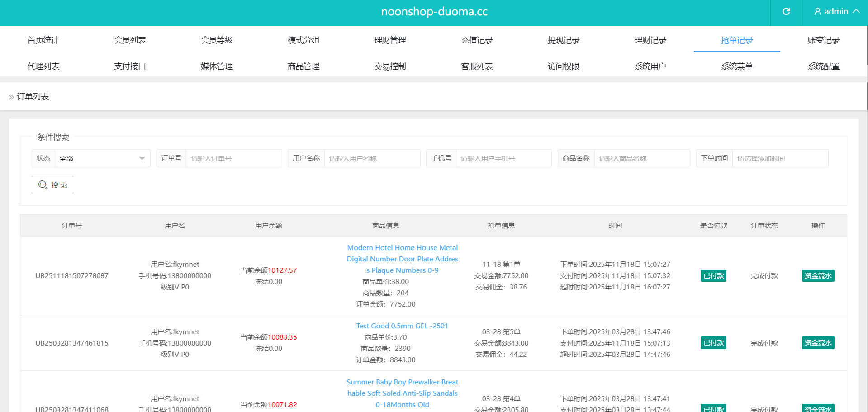Click 资金流水 button for order UB2511181507278087
Screen dimensions: 868x412
coord(818,276)
